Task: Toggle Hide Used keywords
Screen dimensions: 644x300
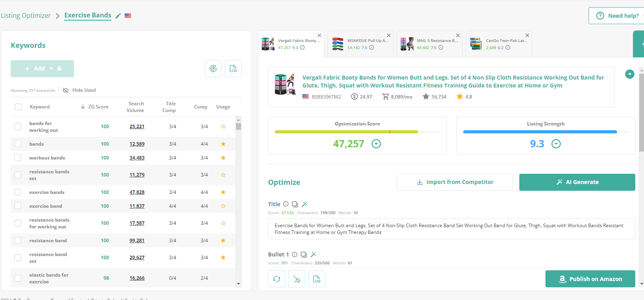Action: 79,90
